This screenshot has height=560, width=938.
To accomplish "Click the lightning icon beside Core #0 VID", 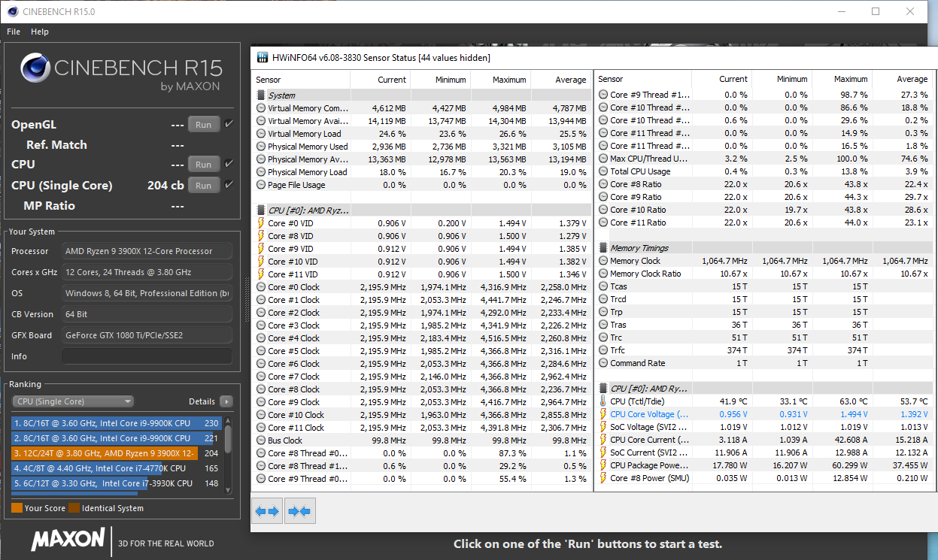I will [261, 223].
